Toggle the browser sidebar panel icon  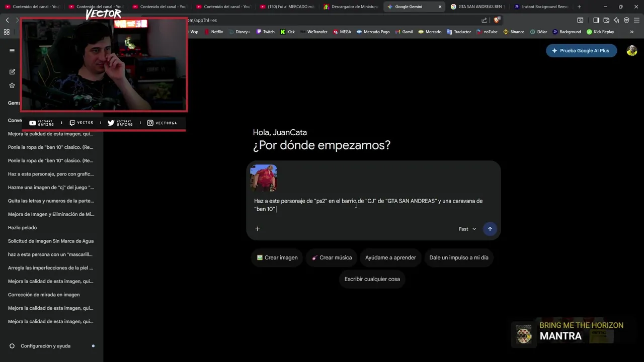pos(596,20)
